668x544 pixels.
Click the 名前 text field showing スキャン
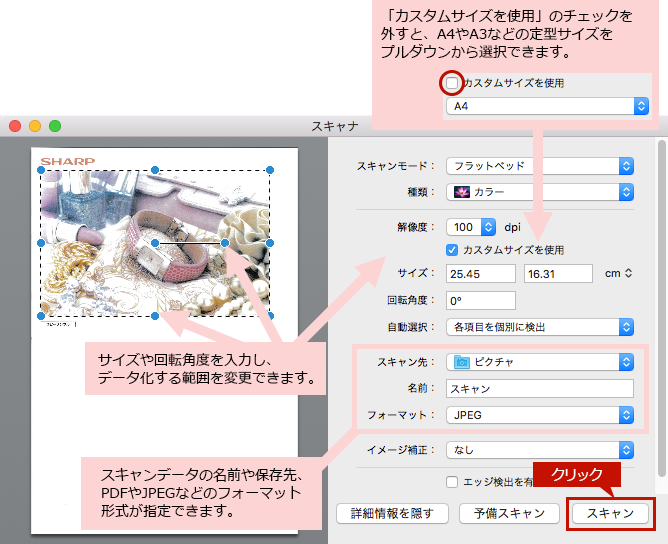[540, 389]
